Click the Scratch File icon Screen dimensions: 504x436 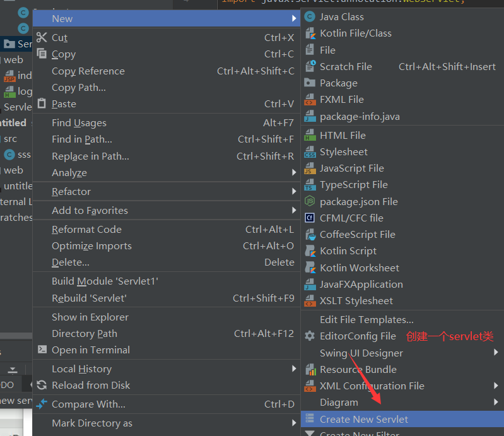(x=310, y=66)
